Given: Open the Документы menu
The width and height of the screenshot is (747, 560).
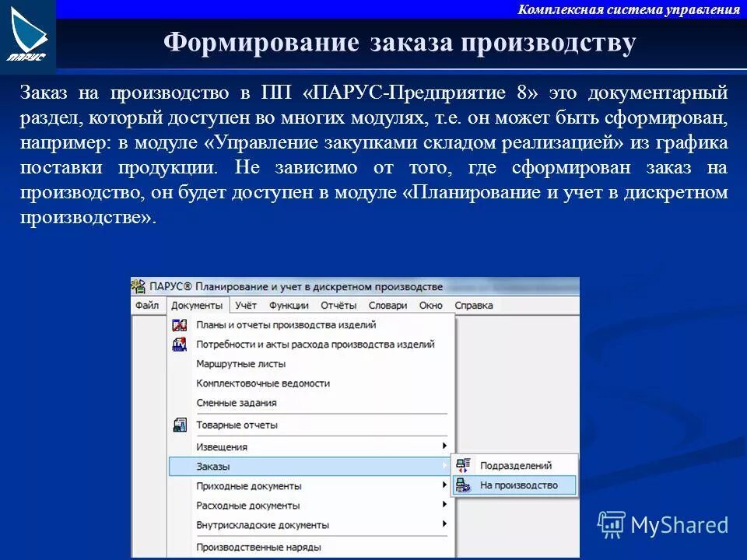Looking at the screenshot, I should (198, 305).
